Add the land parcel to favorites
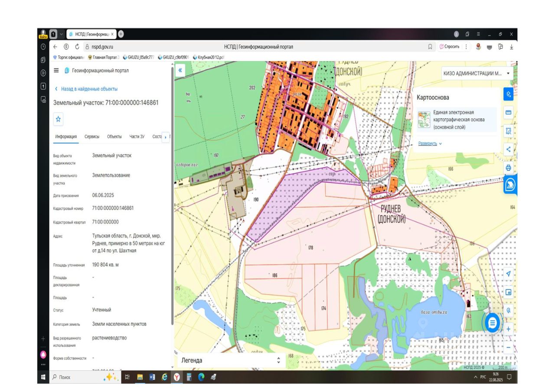The height and width of the screenshot is (392, 555). click(59, 119)
